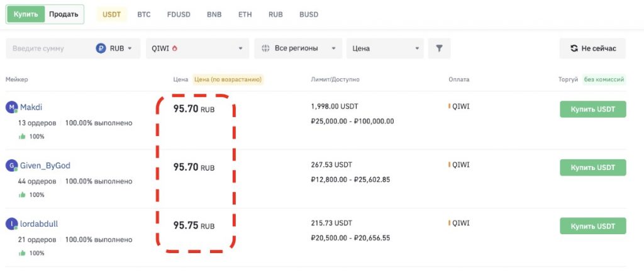Select the BNB crypto tab
The height and width of the screenshot is (272, 644).
(214, 14)
